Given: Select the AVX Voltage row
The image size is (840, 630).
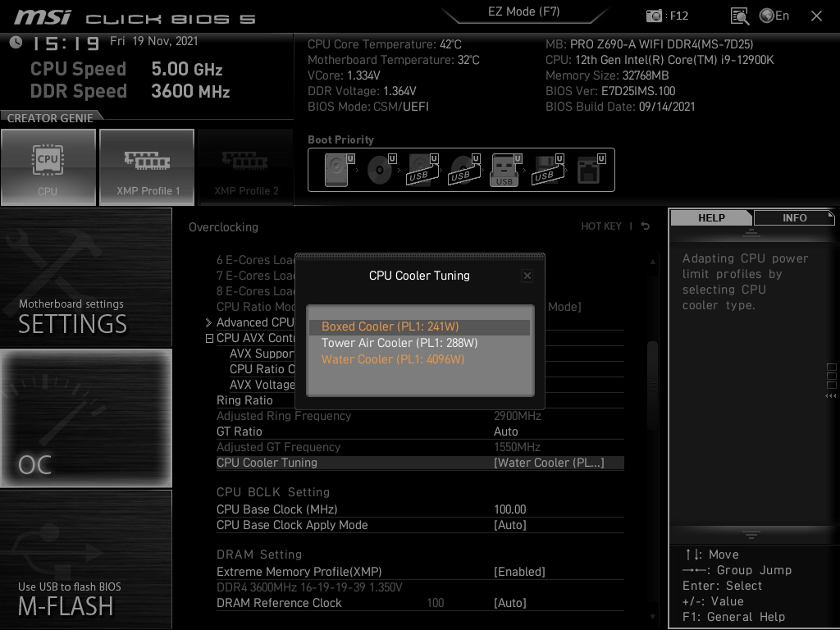Looking at the screenshot, I should click(262, 385).
